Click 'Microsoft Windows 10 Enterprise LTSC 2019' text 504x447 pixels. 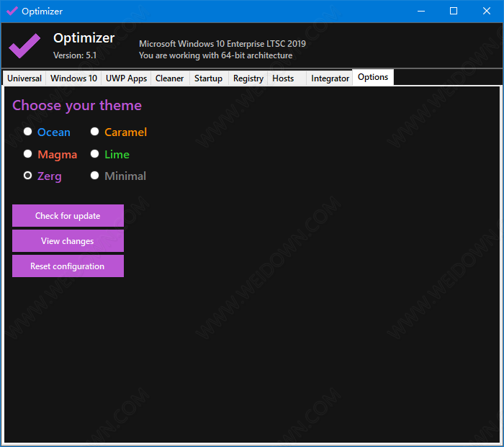(x=222, y=44)
